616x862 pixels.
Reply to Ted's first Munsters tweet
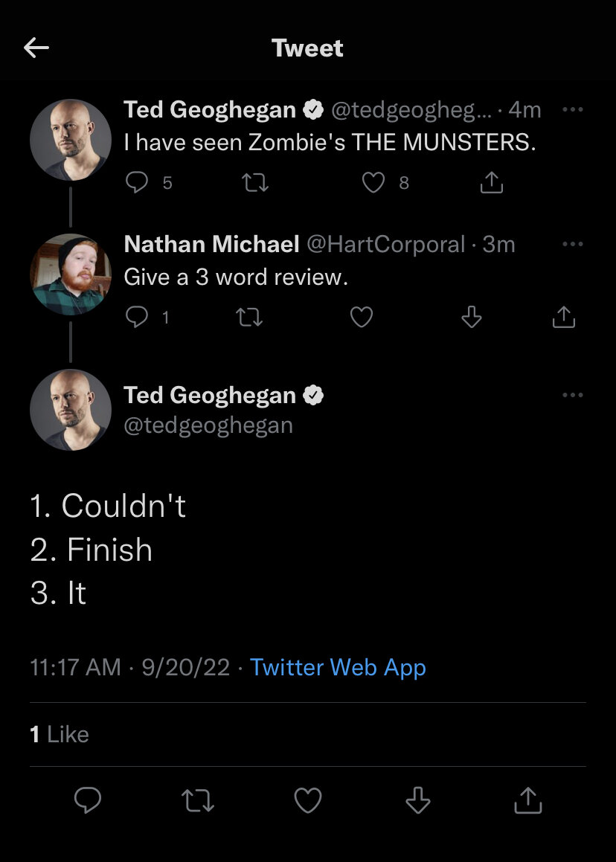(x=136, y=182)
